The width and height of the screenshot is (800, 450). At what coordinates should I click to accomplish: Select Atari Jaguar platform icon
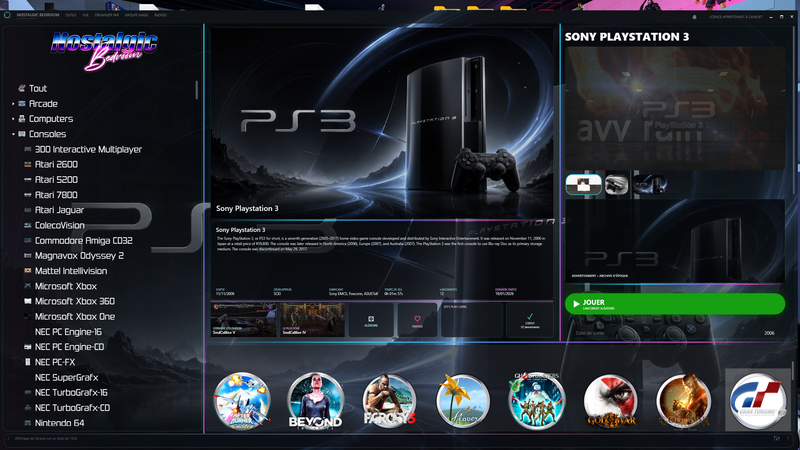[x=28, y=210]
